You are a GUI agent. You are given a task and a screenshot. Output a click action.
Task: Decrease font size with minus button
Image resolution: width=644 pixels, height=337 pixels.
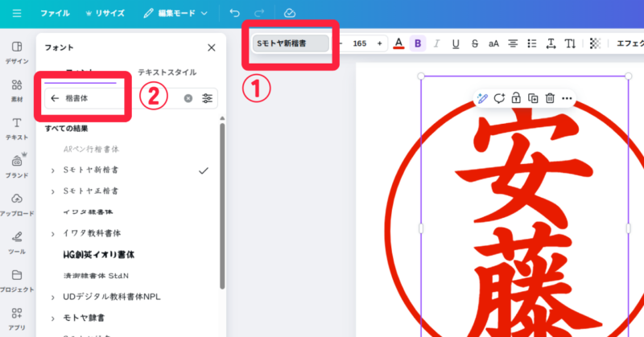coord(341,43)
